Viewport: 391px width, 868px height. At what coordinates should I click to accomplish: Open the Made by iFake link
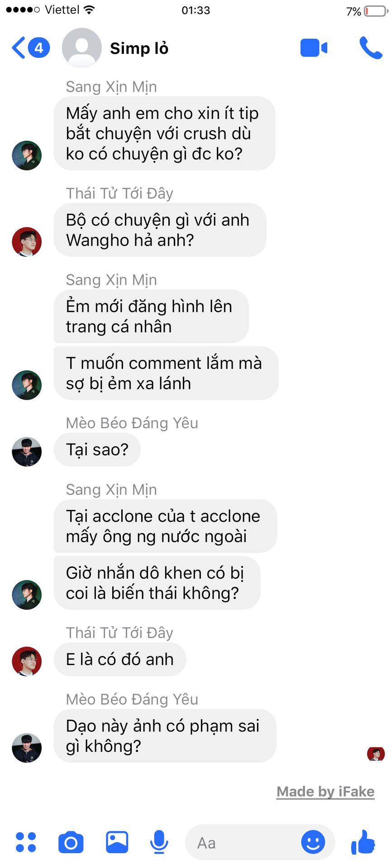coord(325,792)
